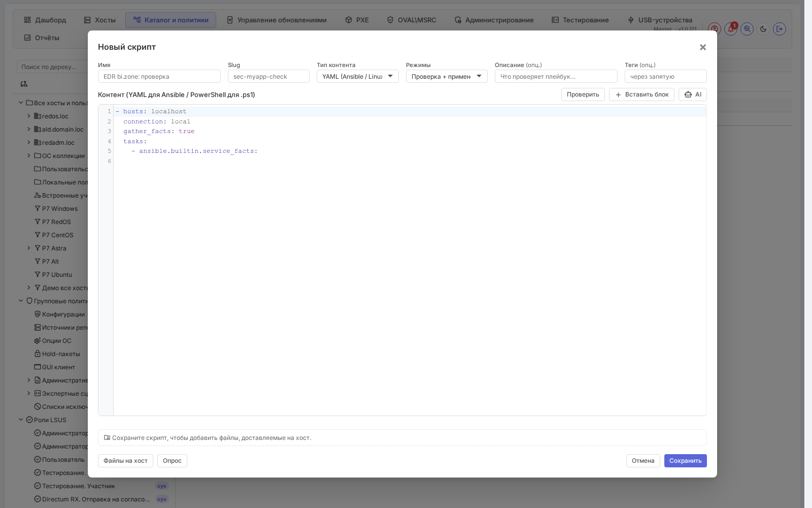The width and height of the screenshot is (812, 508).
Task: Click the diagnostics search icon in header
Action: coord(747,29)
